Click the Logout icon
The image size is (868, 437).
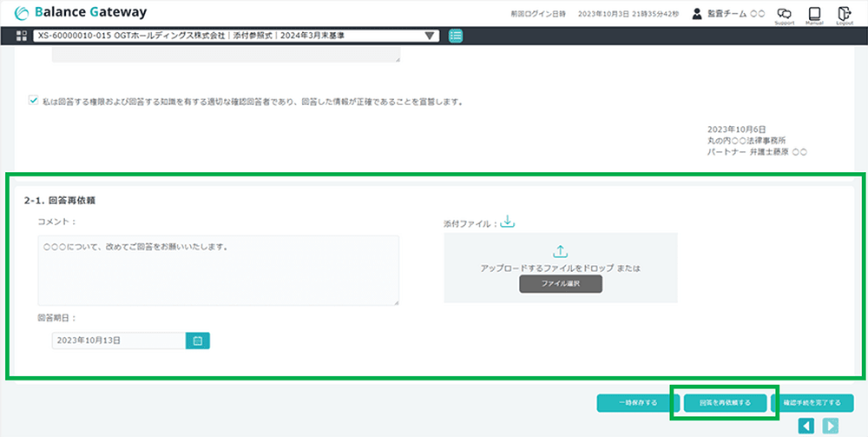tap(845, 14)
